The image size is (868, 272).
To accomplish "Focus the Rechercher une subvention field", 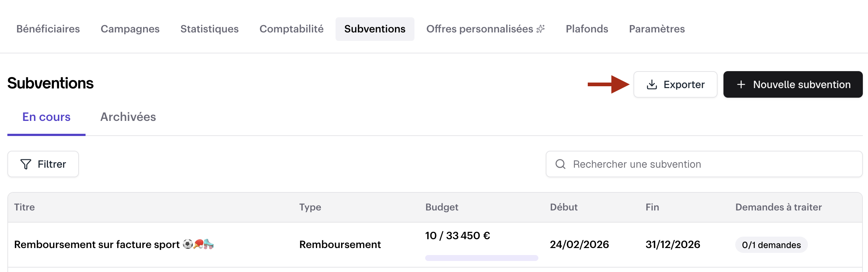I will click(704, 164).
